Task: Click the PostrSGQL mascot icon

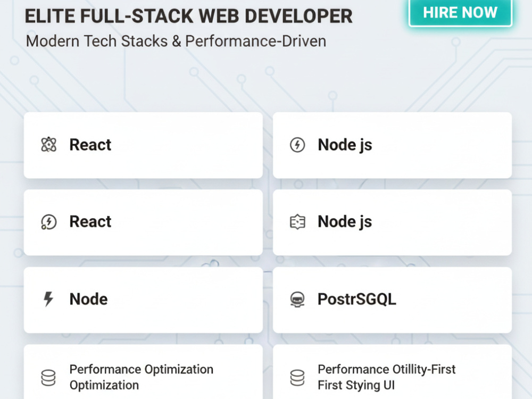Action: (297, 299)
